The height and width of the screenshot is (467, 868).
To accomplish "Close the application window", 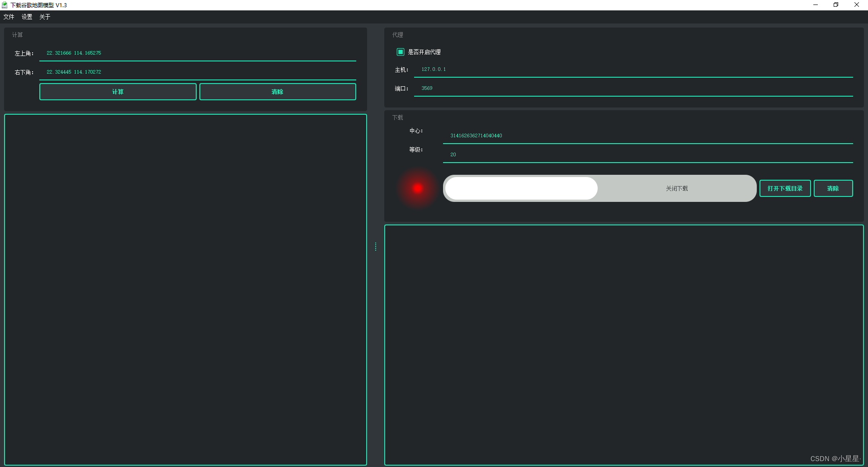I will click(857, 5).
